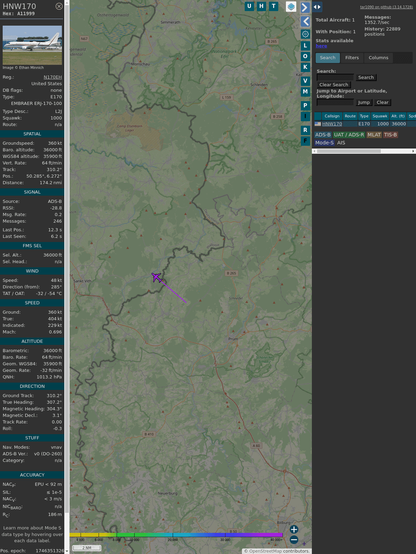Sort table by Callsign column

point(332,116)
